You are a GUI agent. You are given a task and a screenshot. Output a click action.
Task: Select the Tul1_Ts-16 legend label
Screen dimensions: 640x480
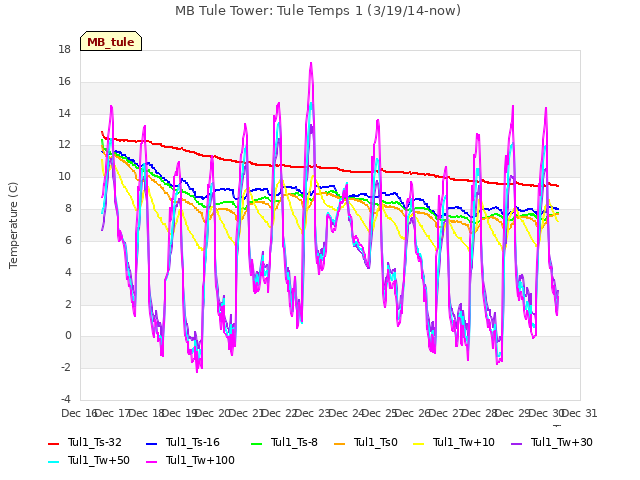[x=193, y=442]
